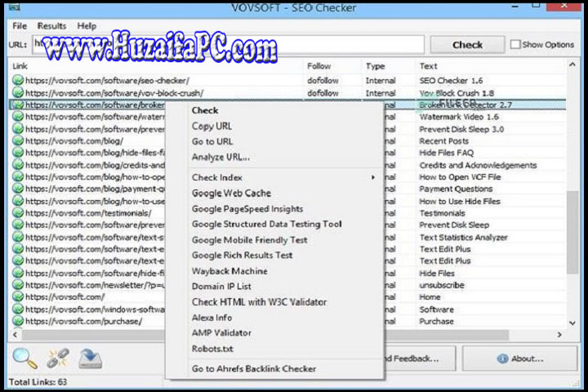This screenshot has width=588, height=392.
Task: Click green status icon for vov-block-crush link
Action: coord(18,93)
